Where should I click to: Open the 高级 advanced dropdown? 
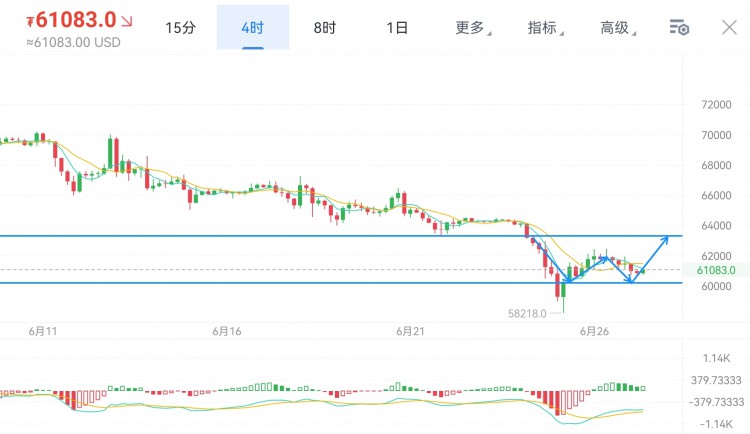[618, 28]
